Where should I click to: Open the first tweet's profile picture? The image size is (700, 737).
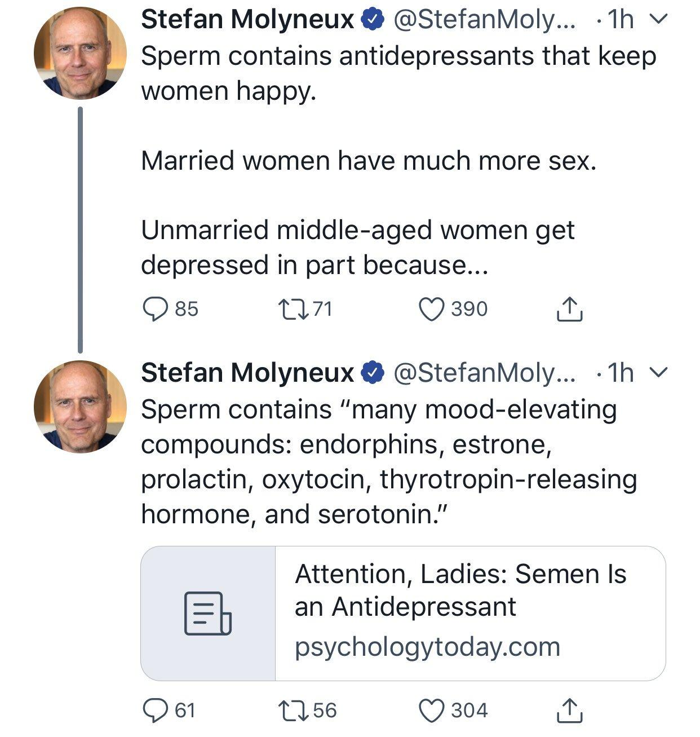tap(80, 53)
